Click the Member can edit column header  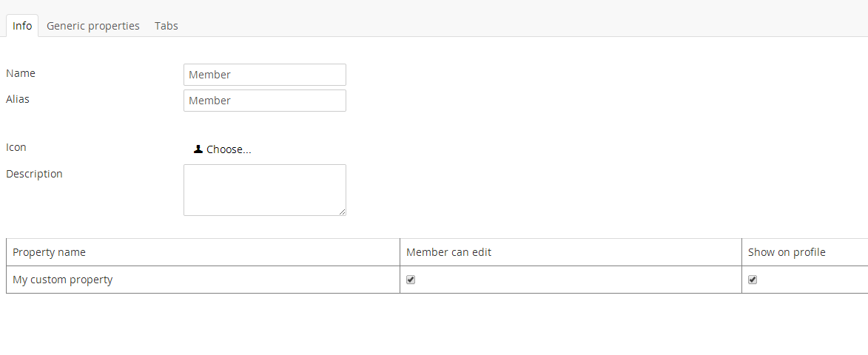448,252
